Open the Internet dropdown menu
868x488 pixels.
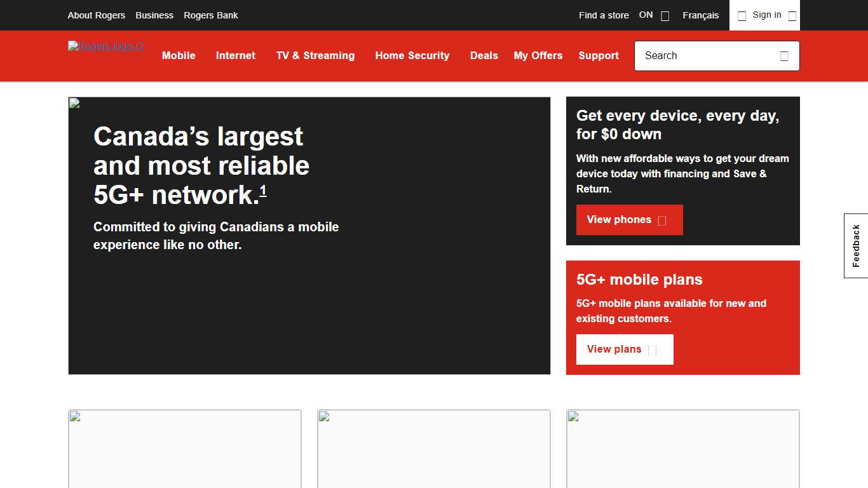point(234,56)
